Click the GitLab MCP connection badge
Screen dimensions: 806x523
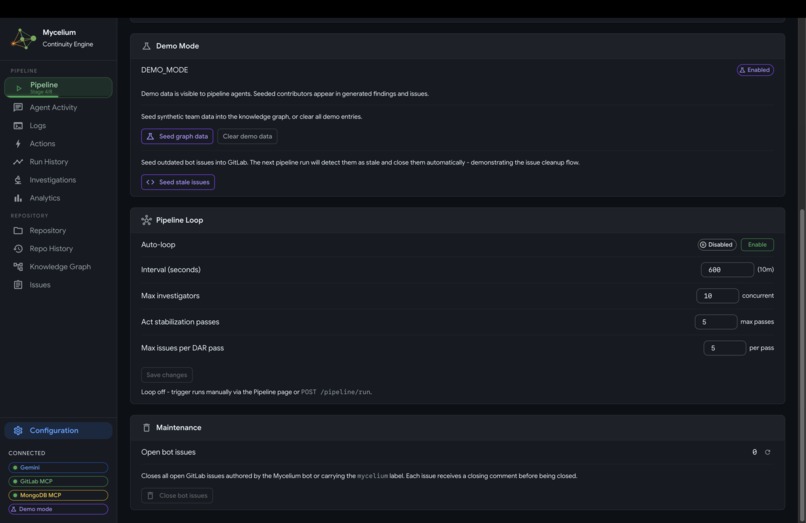[x=58, y=481]
